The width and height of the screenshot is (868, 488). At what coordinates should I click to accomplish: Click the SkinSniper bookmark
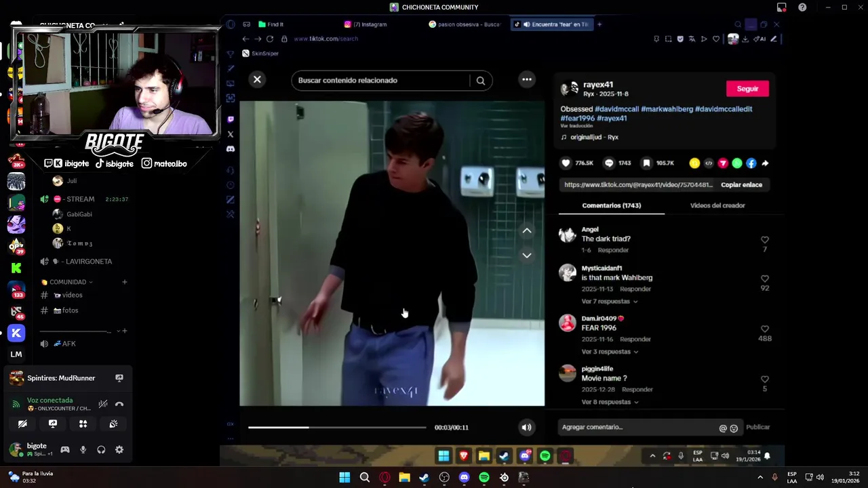pos(260,54)
